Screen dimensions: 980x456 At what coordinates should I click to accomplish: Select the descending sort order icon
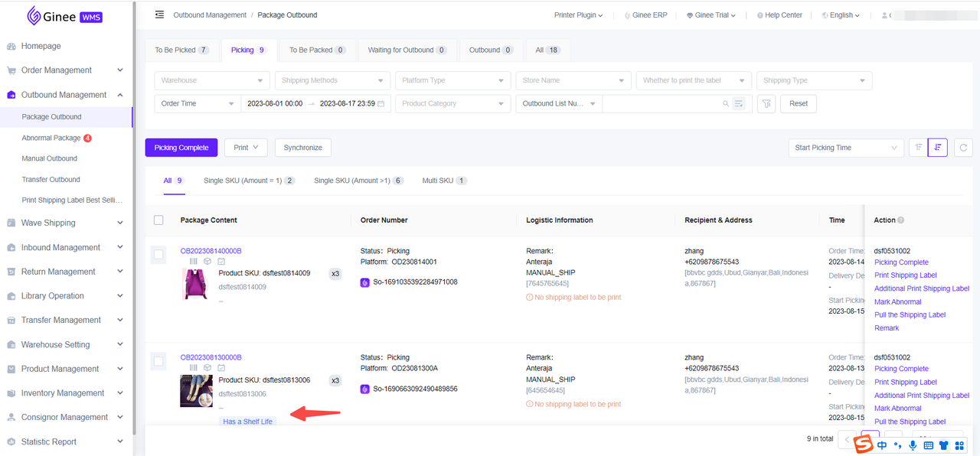click(x=938, y=148)
